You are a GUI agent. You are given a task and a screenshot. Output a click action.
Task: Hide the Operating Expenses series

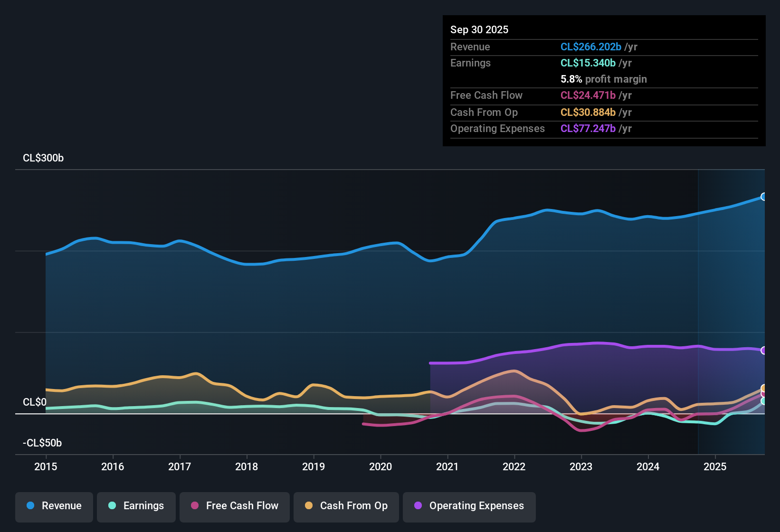pyautogui.click(x=469, y=506)
